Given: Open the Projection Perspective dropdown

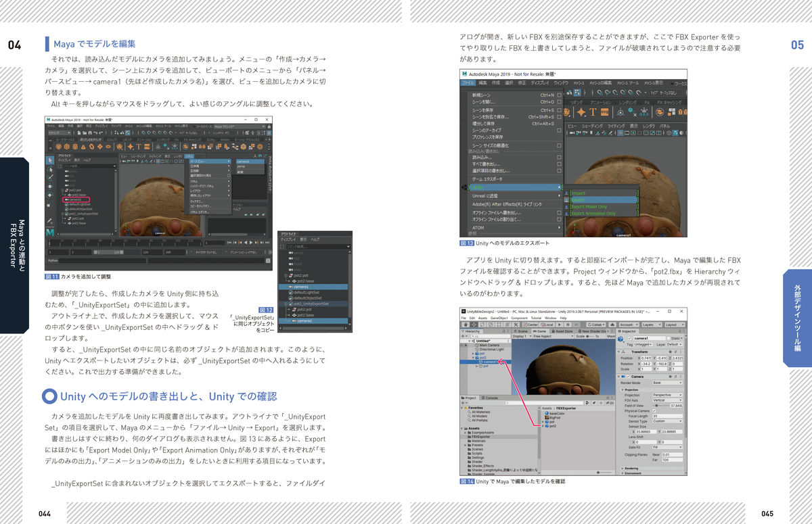Looking at the screenshot, I should click(667, 395).
